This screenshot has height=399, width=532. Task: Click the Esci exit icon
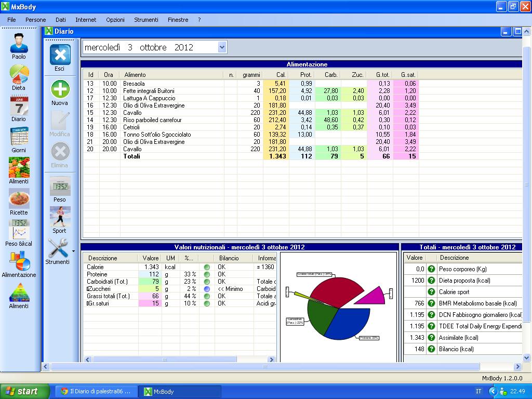click(x=60, y=55)
